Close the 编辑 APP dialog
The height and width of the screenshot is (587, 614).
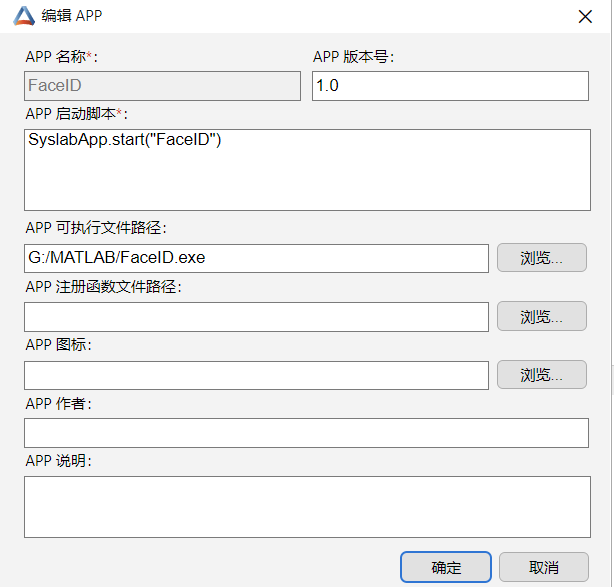[x=585, y=16]
